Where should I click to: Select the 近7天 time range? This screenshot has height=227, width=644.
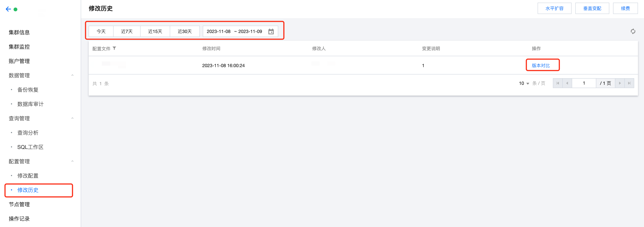tap(127, 31)
